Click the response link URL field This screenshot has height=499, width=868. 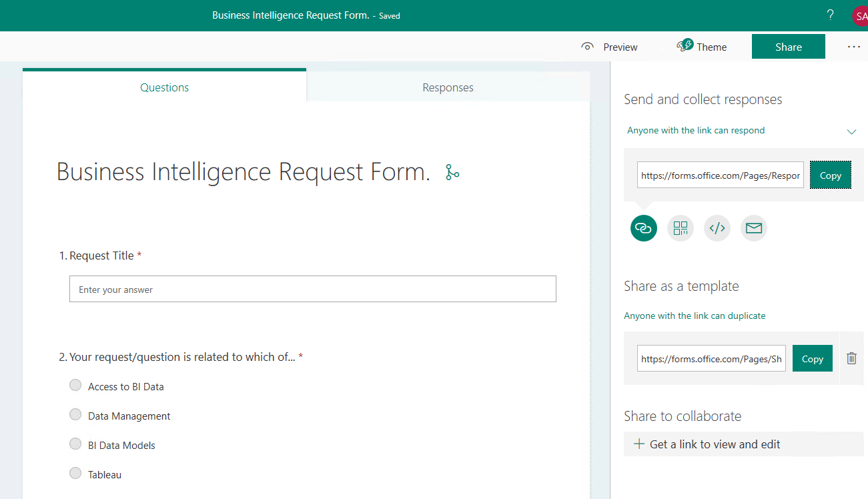(721, 175)
